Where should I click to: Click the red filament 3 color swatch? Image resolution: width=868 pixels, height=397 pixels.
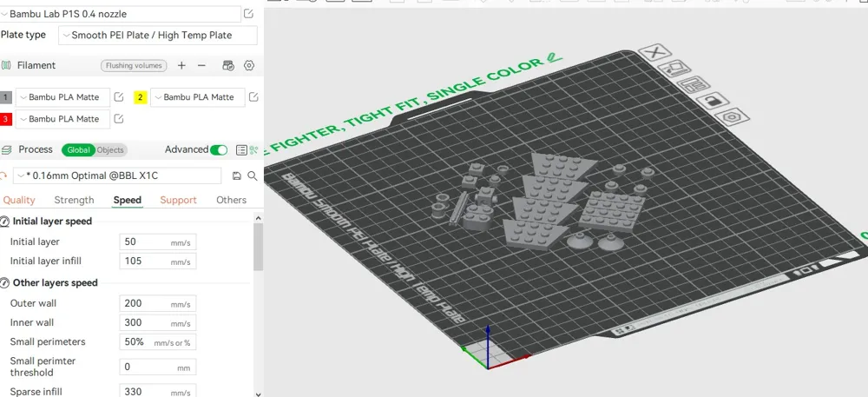(x=5, y=119)
